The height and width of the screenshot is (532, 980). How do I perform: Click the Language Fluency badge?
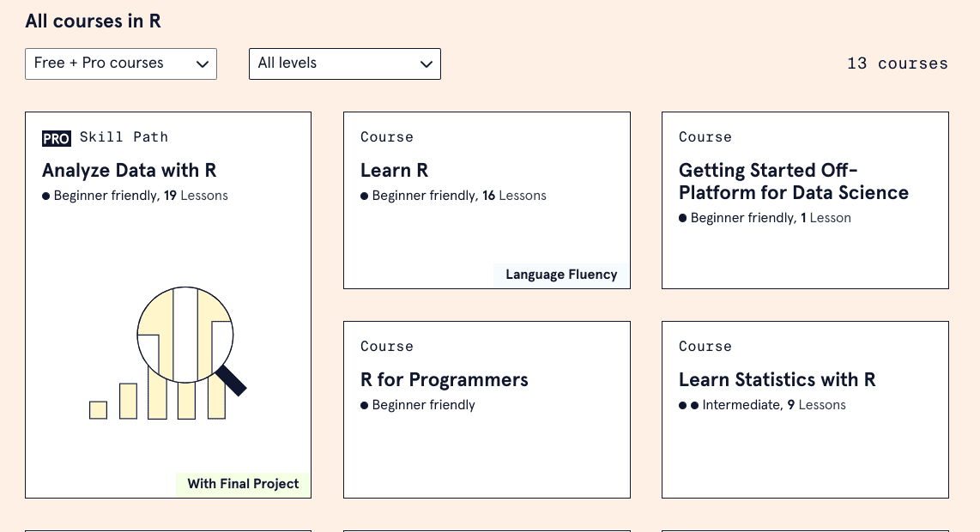561,275
